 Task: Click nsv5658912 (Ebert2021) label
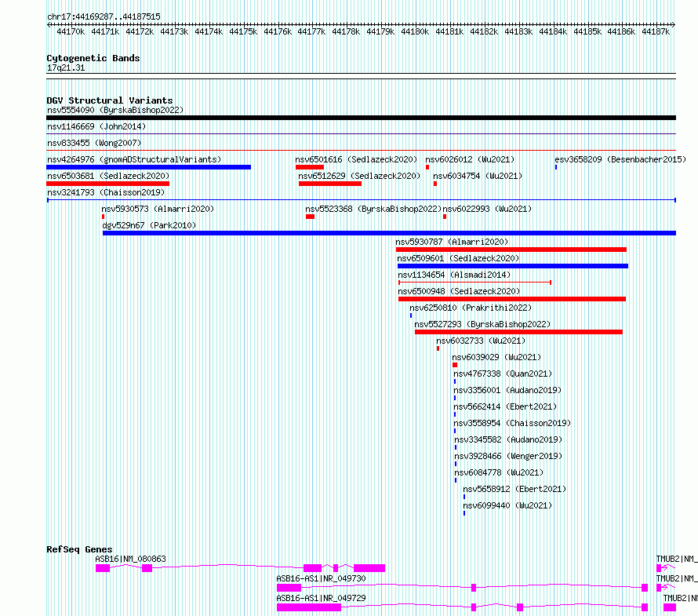[x=514, y=489]
